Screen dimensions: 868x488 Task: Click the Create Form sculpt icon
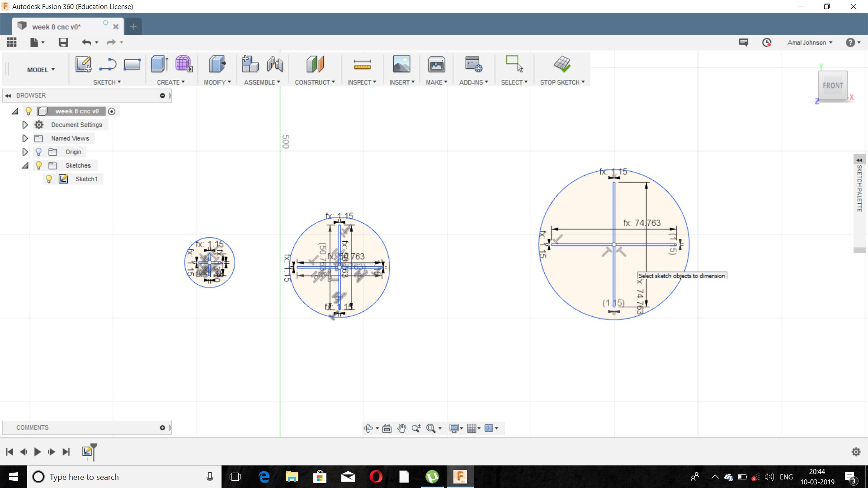pos(184,64)
